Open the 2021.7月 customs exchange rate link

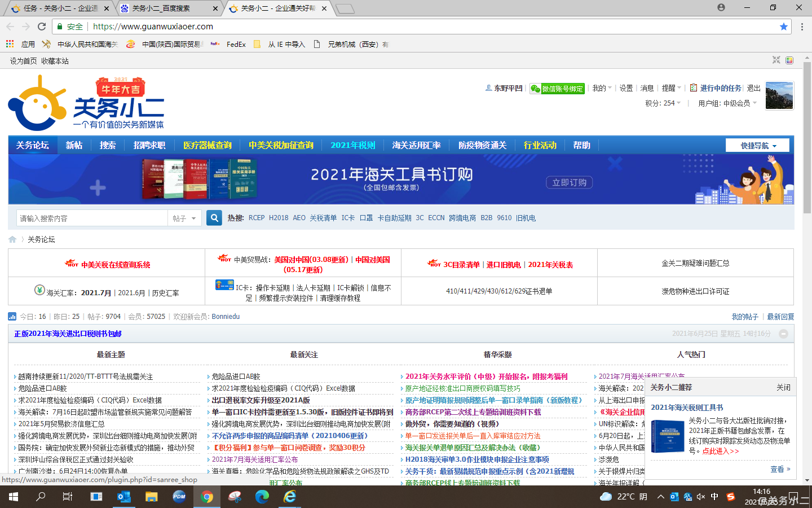tap(96, 293)
